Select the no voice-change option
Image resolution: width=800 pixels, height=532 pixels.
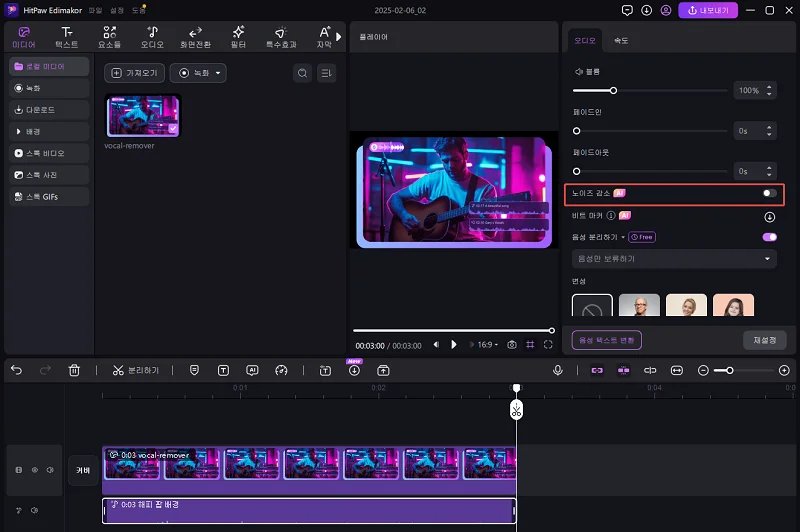[592, 306]
